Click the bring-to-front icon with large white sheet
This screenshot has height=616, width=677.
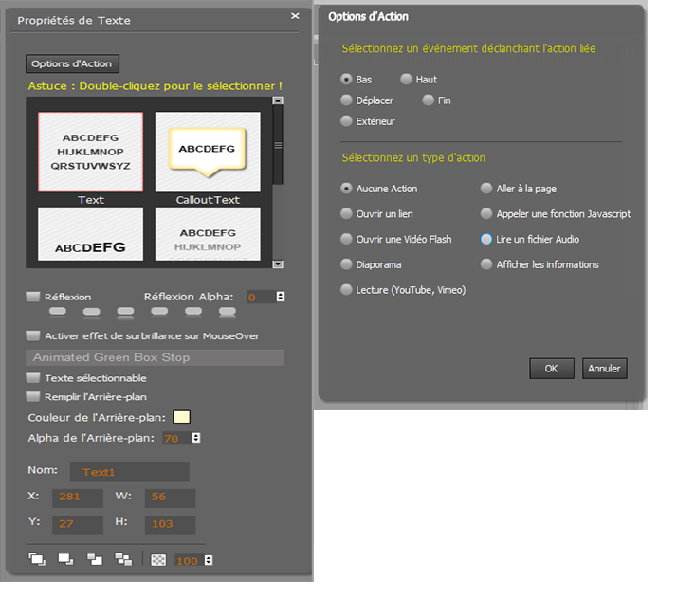pyautogui.click(x=65, y=559)
